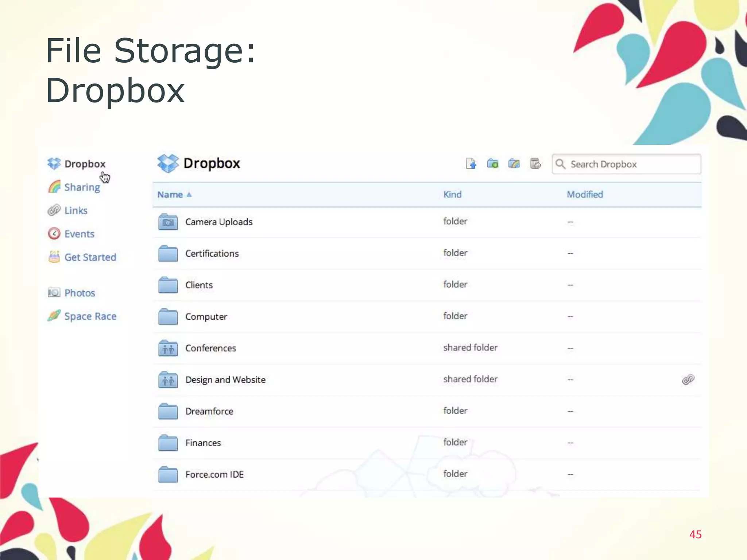
Task: Open the Camera Uploads folder name
Action: [x=219, y=222]
